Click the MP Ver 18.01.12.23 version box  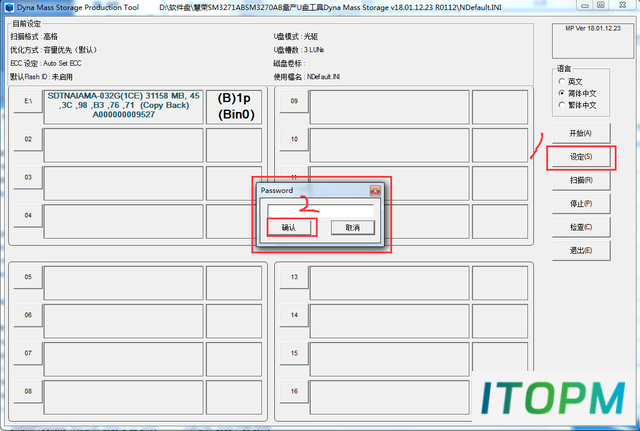(x=593, y=41)
